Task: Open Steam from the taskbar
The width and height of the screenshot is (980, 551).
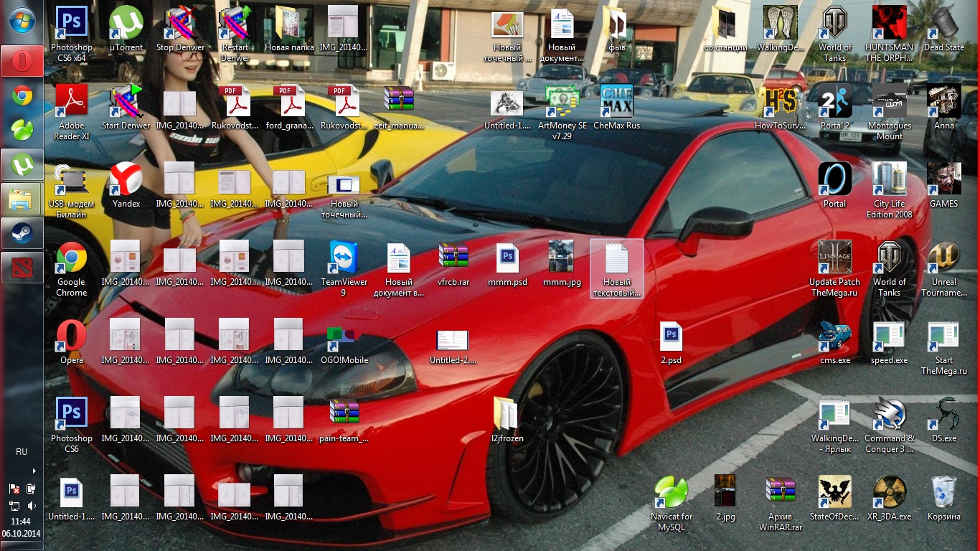Action: coord(22,233)
